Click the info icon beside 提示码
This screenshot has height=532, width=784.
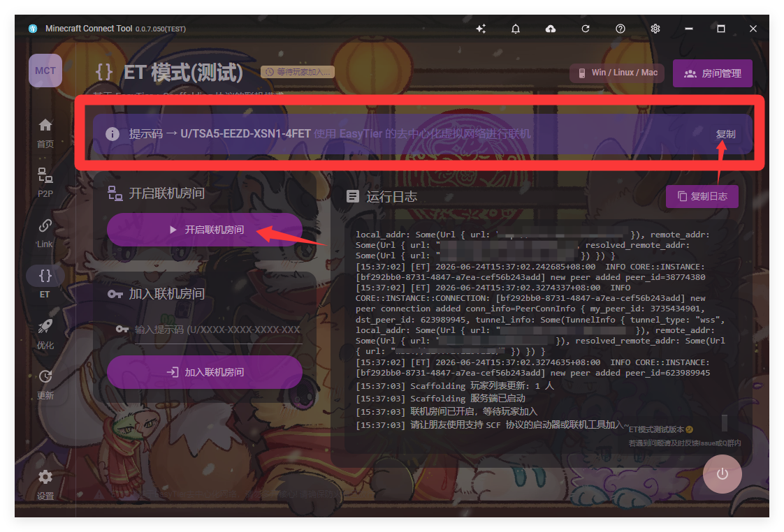pos(112,134)
